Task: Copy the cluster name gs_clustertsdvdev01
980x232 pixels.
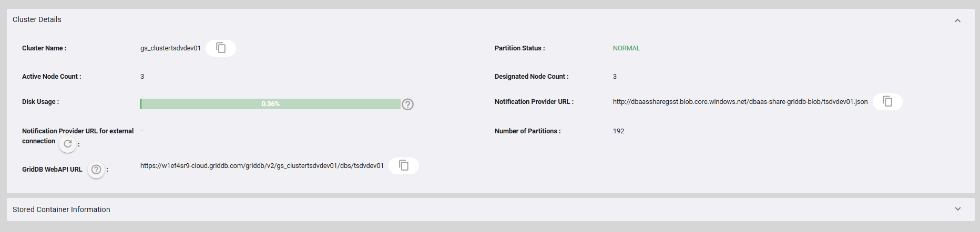Action: point(221,48)
